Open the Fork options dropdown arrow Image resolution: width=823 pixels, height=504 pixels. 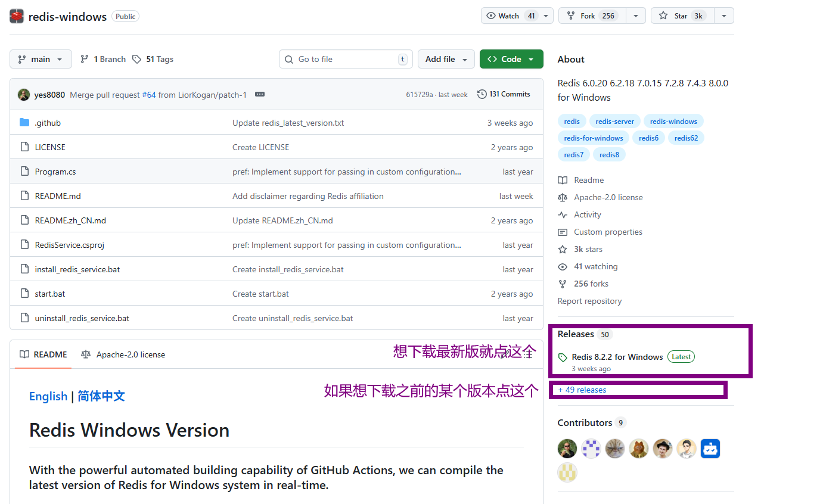636,15
